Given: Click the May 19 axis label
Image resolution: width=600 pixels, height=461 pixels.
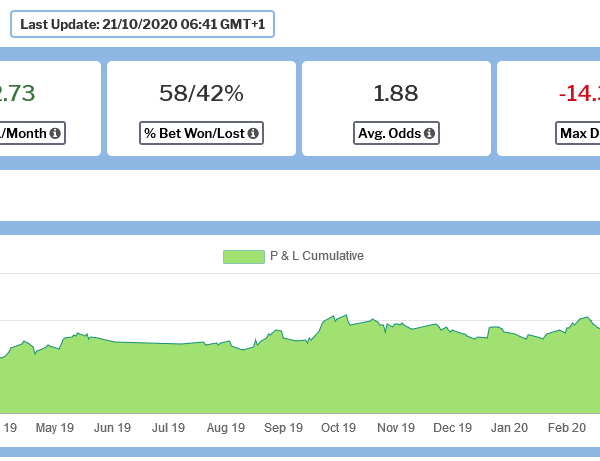Looking at the screenshot, I should (55, 427).
